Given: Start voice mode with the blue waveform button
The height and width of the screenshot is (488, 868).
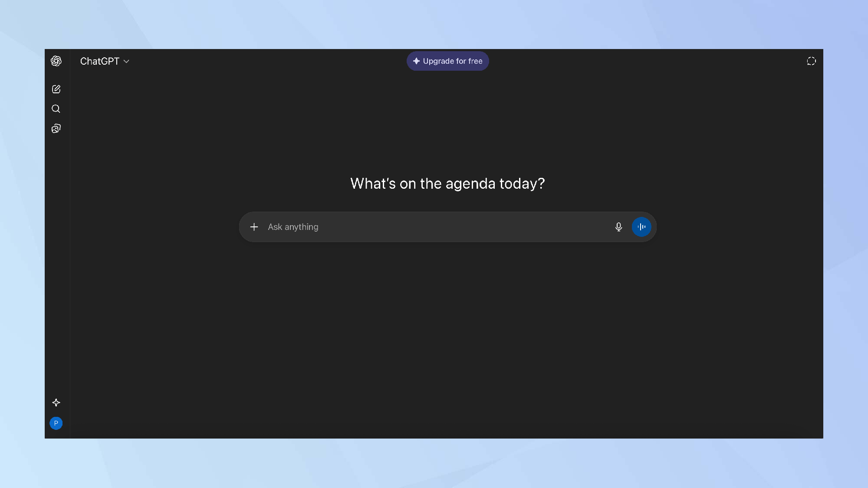Looking at the screenshot, I should pyautogui.click(x=641, y=227).
